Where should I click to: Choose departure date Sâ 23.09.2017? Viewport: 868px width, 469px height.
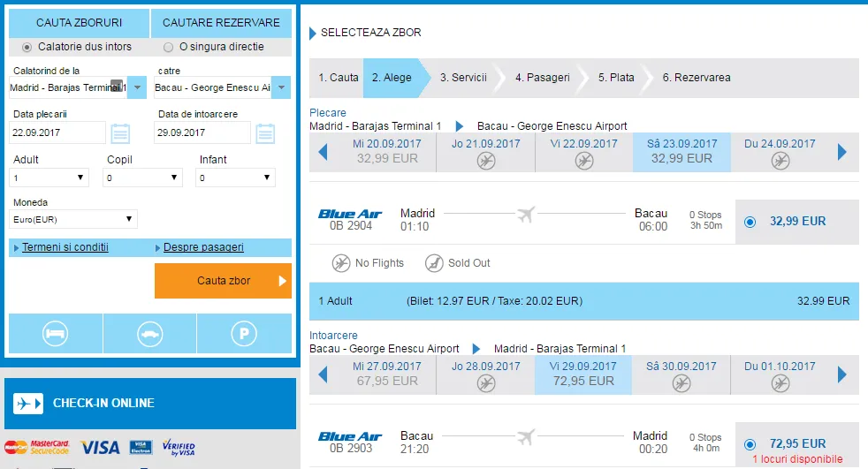tap(681, 152)
